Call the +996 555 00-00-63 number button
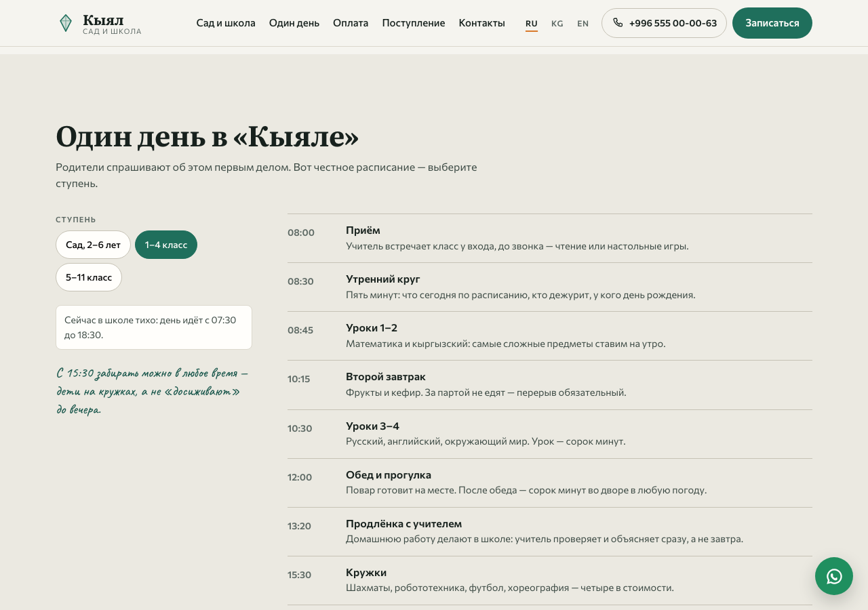The width and height of the screenshot is (868, 610). 664,23
